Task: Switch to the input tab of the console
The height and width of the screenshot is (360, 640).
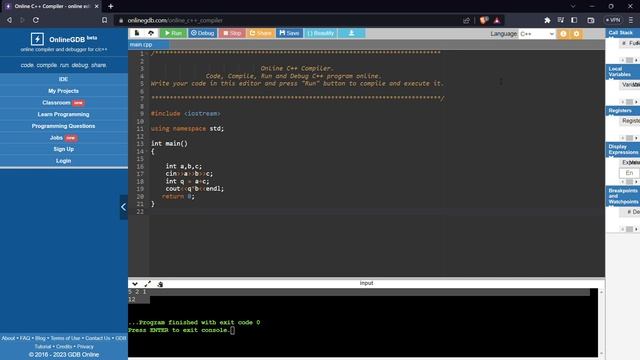Action: click(366, 283)
